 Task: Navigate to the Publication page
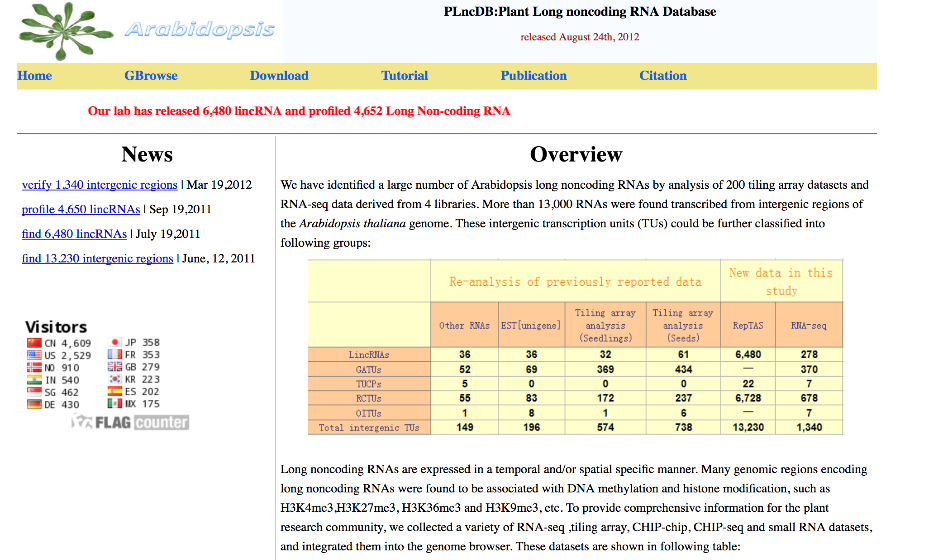click(x=534, y=76)
